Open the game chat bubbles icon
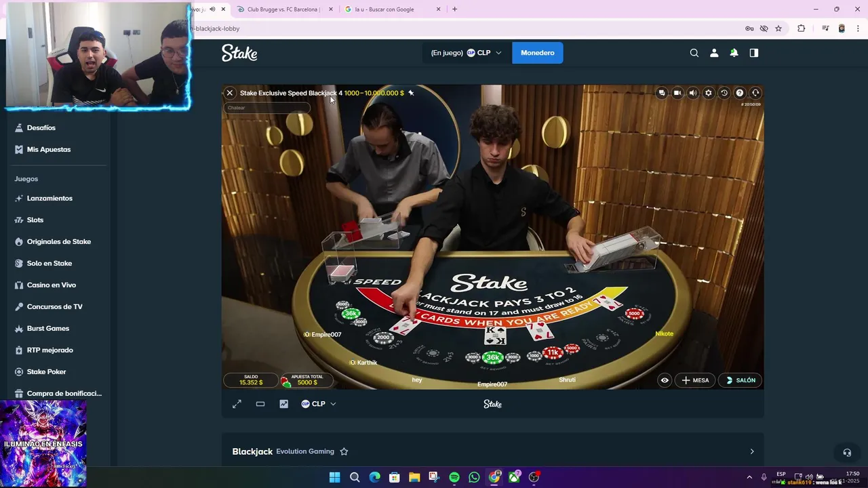Image resolution: width=868 pixels, height=488 pixels. pos(661,93)
